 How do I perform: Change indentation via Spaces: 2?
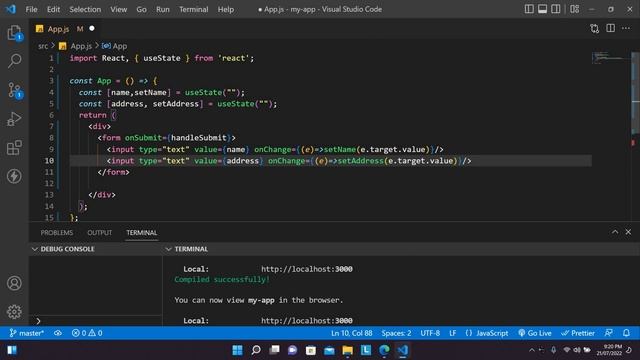[x=396, y=333]
